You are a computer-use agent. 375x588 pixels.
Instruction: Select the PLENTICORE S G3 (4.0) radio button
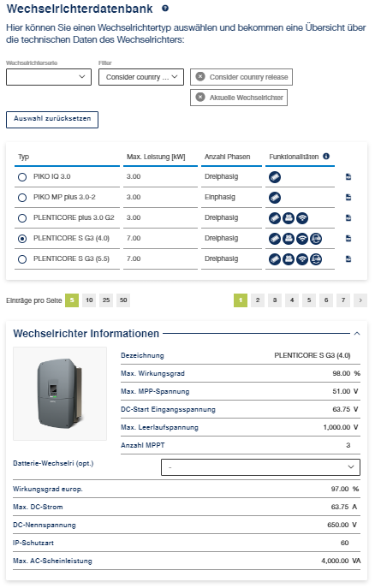point(22,239)
